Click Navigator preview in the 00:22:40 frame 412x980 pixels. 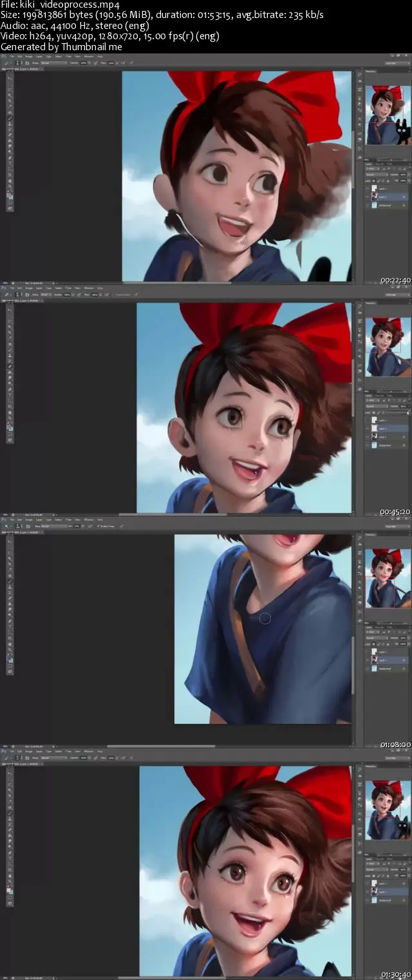pos(388,115)
